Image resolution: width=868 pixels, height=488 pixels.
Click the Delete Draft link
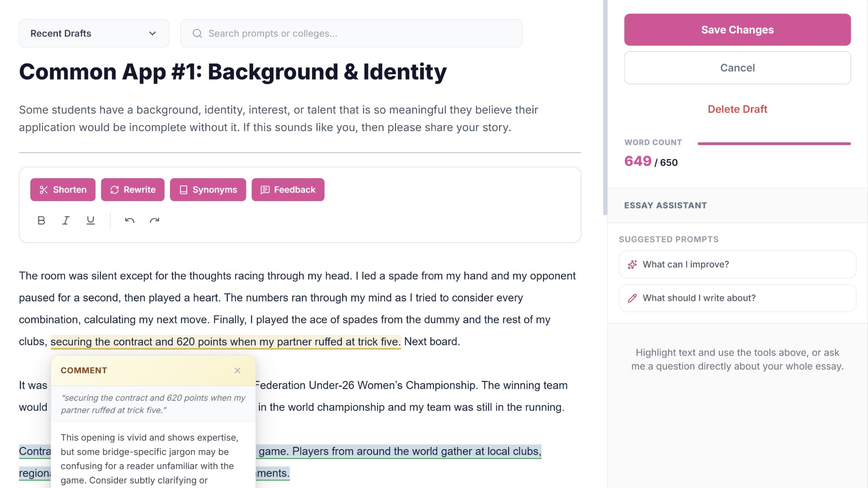[737, 109]
